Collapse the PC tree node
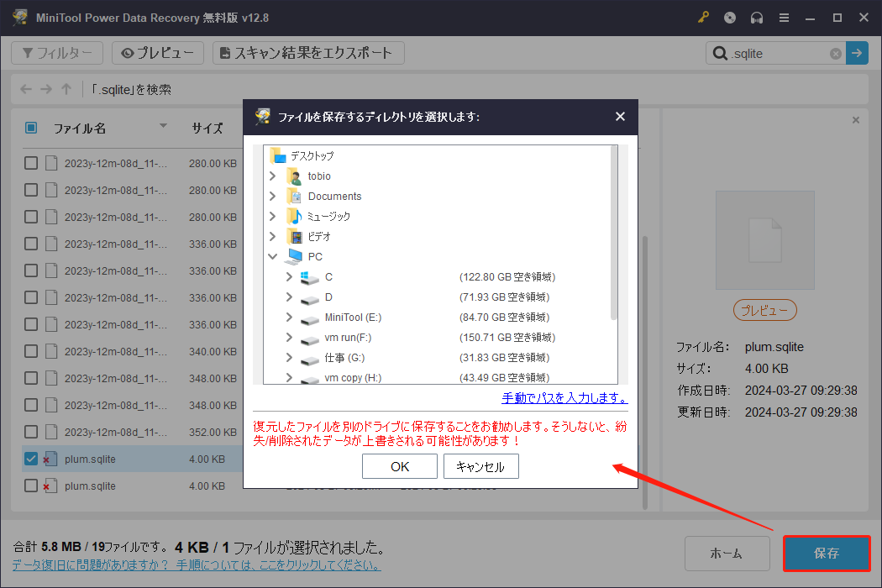The image size is (882, 588). [271, 255]
